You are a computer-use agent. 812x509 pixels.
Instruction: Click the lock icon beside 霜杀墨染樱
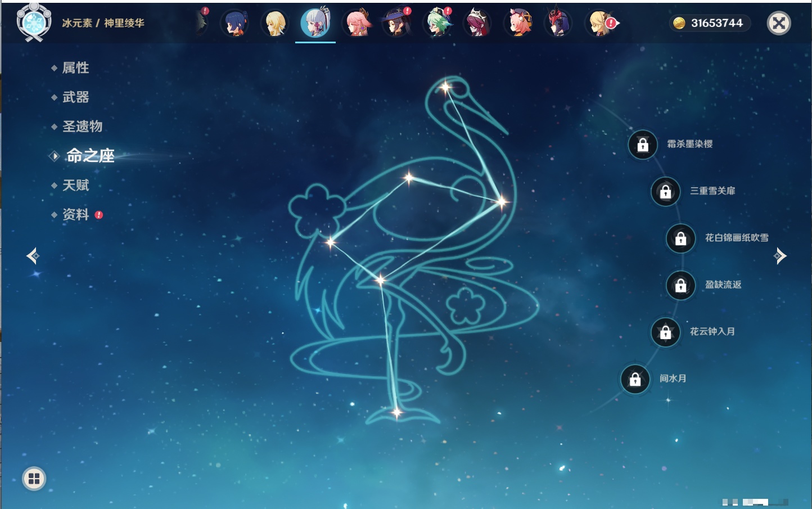[643, 145]
